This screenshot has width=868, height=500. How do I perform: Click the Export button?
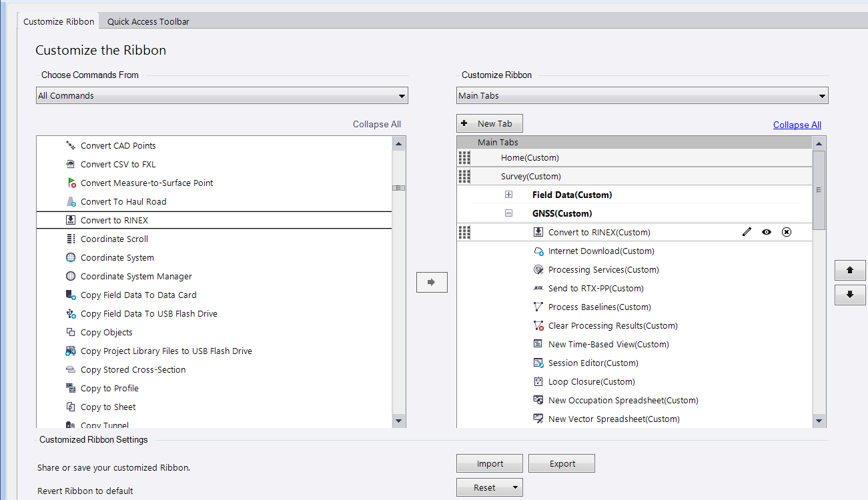(562, 463)
